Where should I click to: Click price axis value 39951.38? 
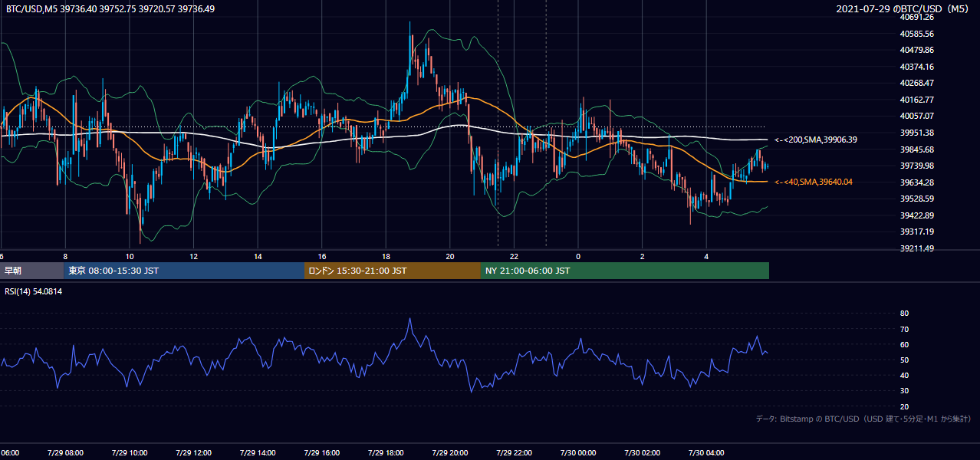pos(917,133)
